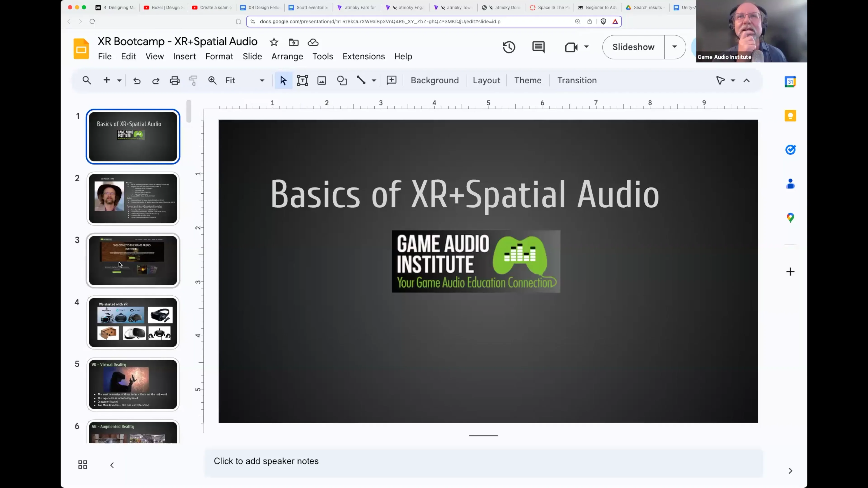Open the Insert shape tool
Viewport: 868px width, 488px height.
pos(342,80)
